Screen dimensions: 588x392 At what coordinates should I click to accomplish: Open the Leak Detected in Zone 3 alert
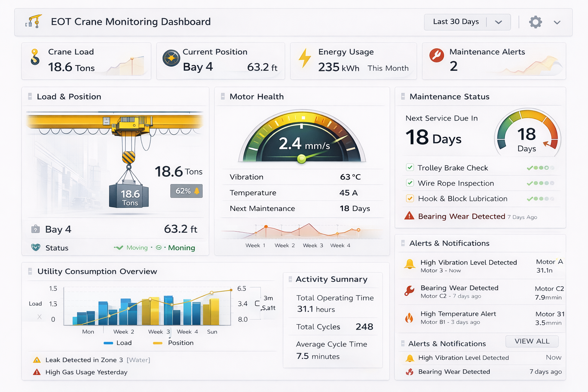coord(84,360)
